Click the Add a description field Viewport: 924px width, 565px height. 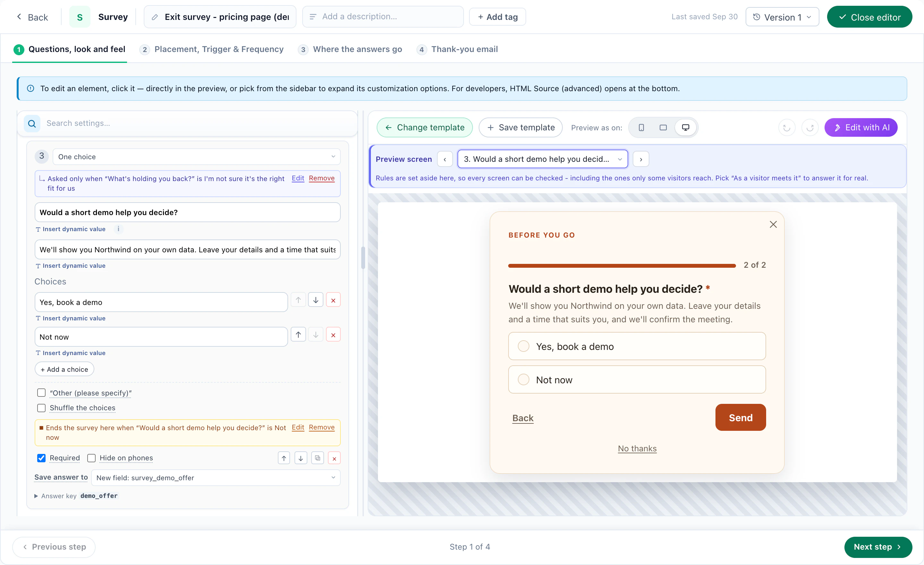click(x=383, y=16)
